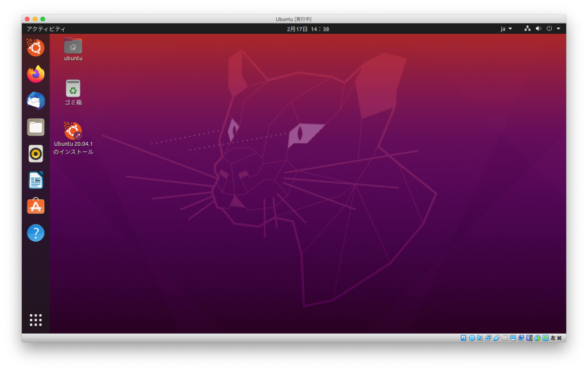Open the ja input source dropdown
Screen dimensions: 588x371
coord(505,28)
